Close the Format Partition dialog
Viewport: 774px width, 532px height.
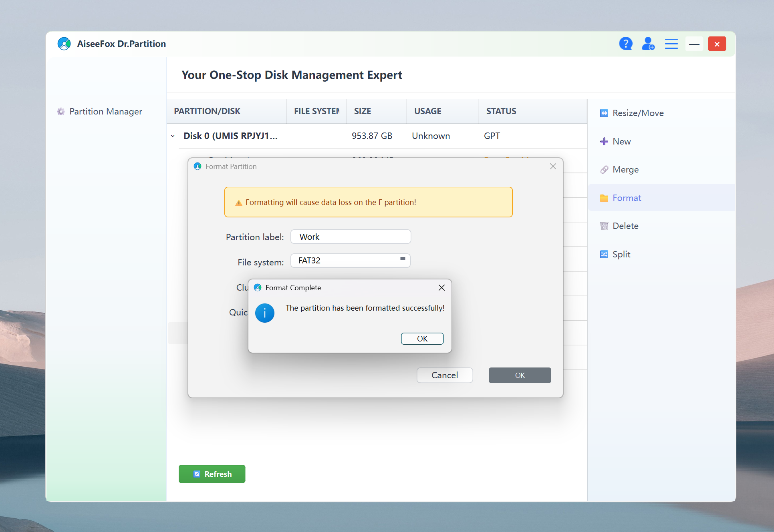[x=553, y=166]
